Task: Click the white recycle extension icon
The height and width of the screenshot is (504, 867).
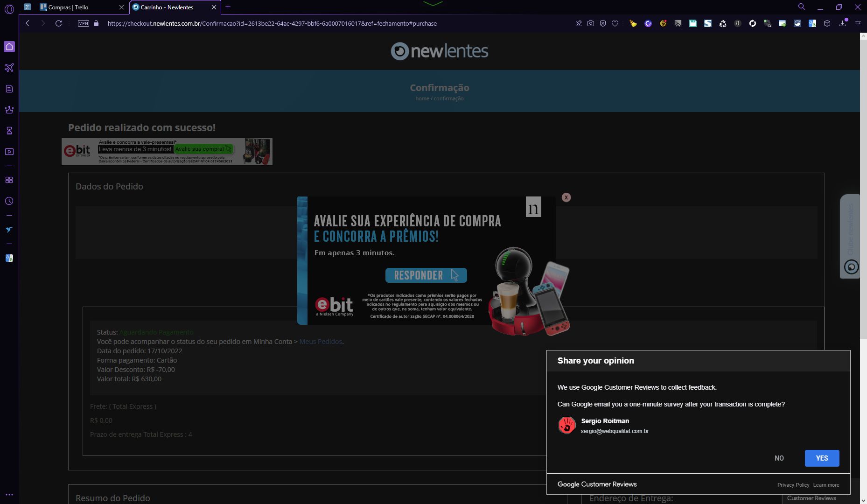Action: coord(723,23)
